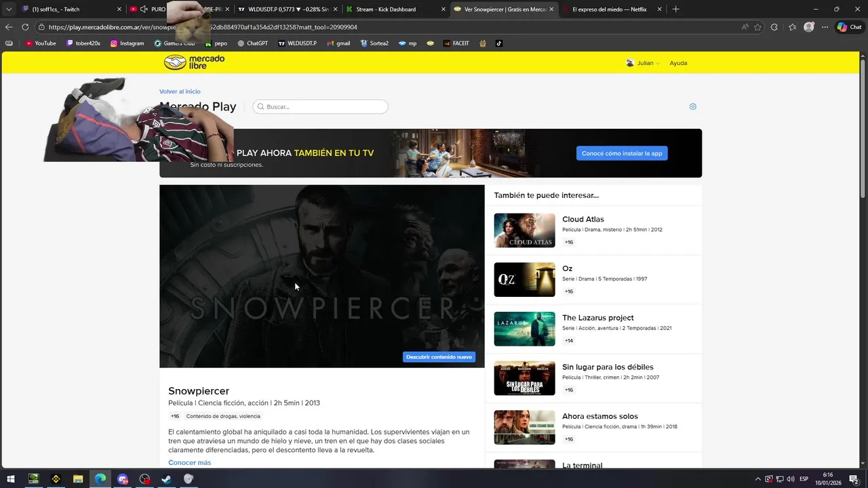868x488 pixels.
Task: Open the Read aloud icon in address bar
Action: point(745,27)
